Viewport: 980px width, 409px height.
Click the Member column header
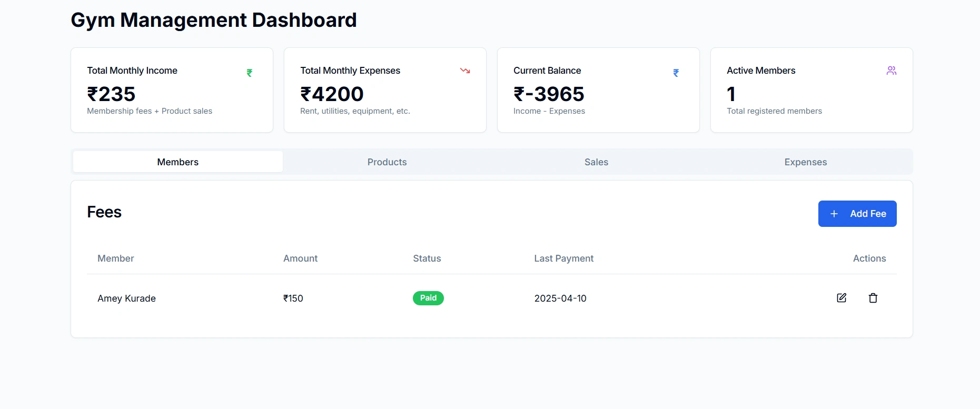pos(116,258)
